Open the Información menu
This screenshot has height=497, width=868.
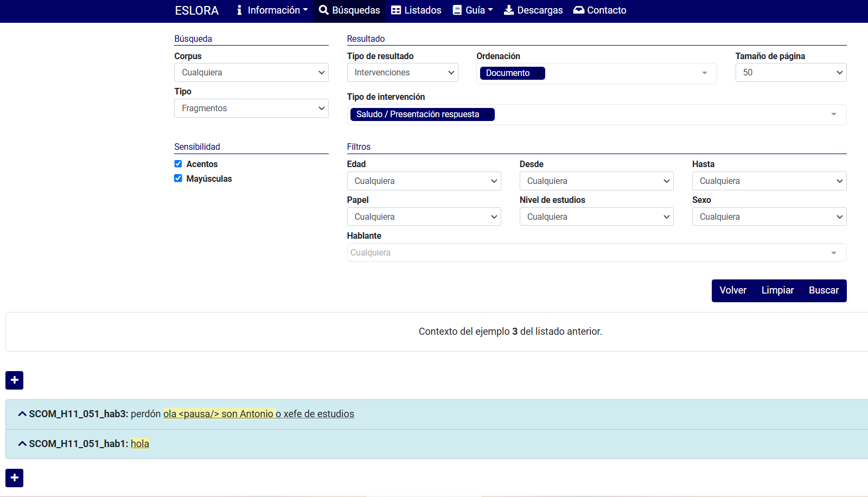(x=272, y=10)
